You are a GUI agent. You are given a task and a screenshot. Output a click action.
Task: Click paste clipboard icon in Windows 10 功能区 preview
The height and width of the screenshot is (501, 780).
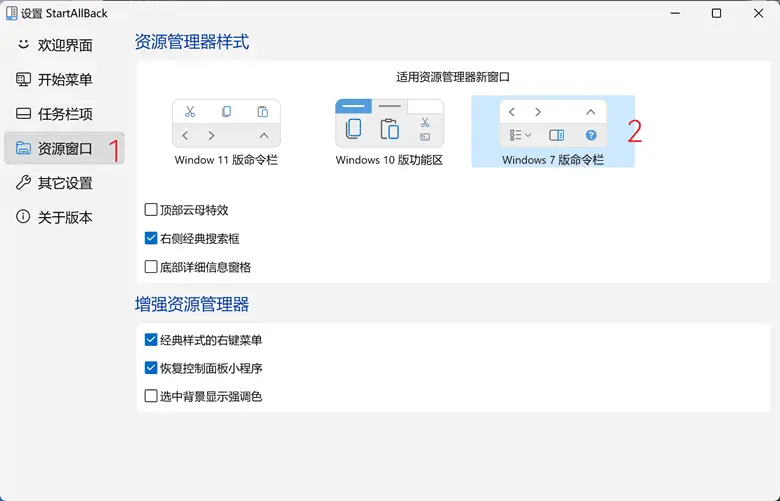390,129
